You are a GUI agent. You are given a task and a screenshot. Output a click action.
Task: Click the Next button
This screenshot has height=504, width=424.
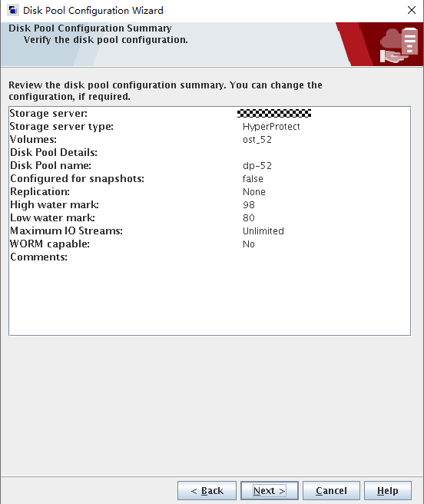coord(270,490)
